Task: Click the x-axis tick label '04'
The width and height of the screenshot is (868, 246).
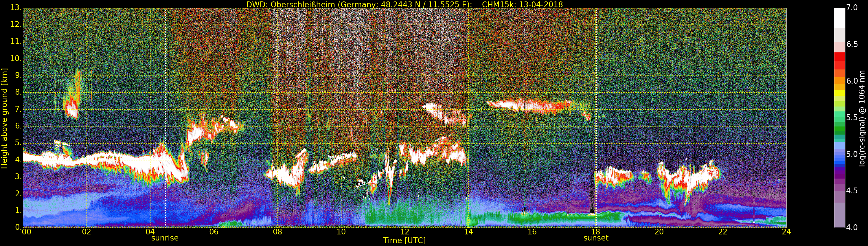Action: tap(150, 232)
